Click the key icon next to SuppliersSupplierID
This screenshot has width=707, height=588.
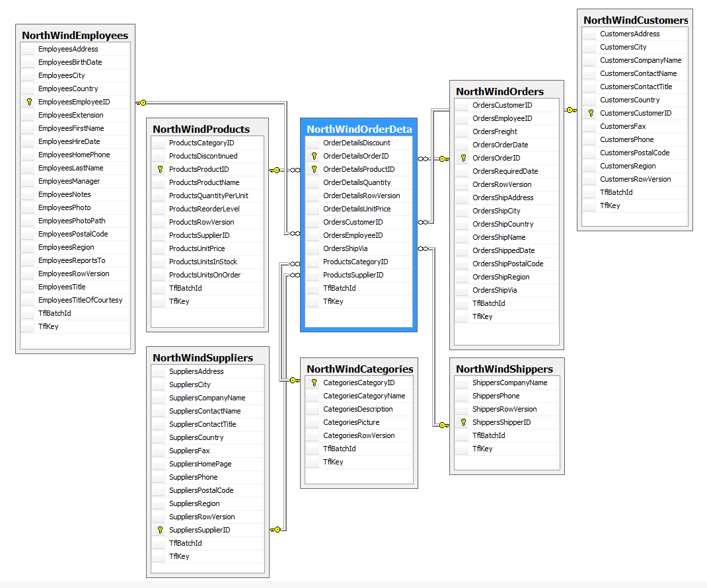[160, 530]
